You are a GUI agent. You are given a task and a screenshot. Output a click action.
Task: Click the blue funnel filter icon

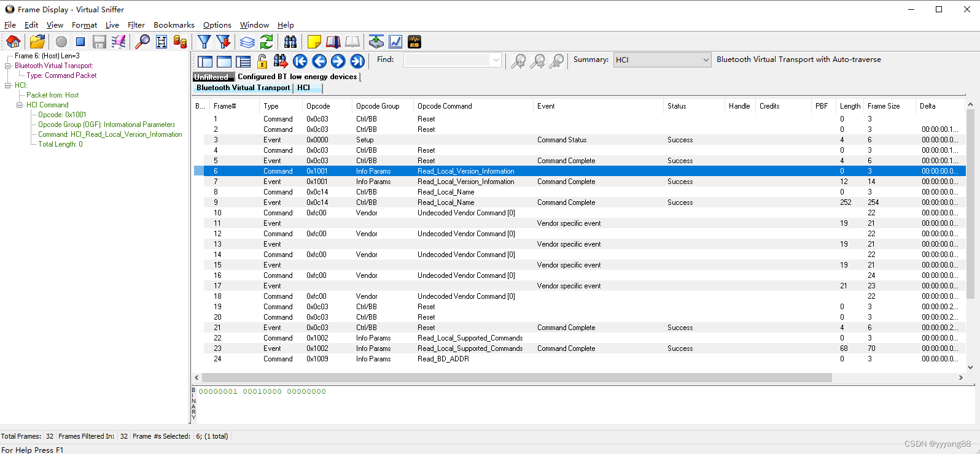tap(204, 42)
